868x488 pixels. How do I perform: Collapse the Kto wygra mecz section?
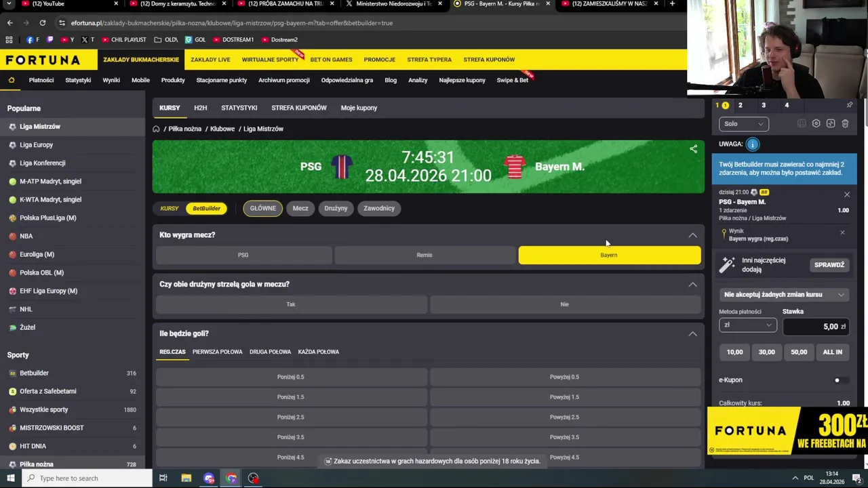[x=692, y=235]
